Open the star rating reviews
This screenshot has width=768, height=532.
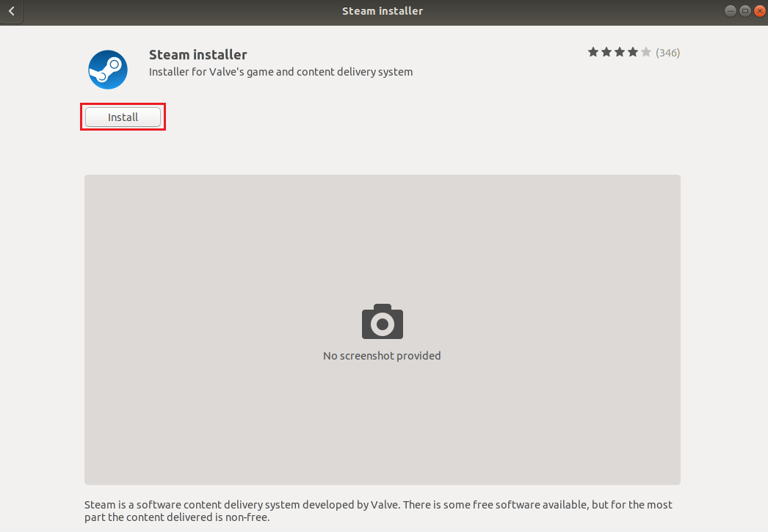(620, 52)
